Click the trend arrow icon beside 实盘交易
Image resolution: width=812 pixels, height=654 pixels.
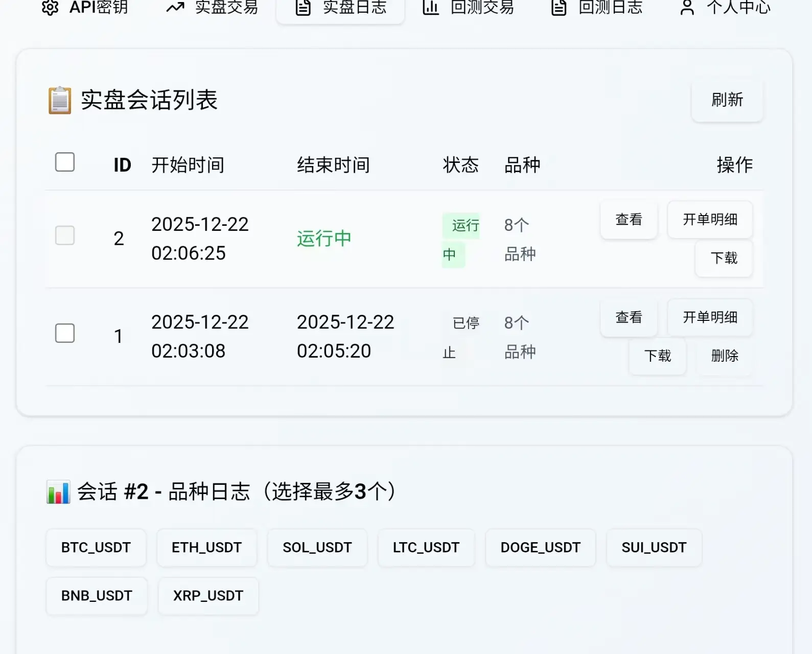point(175,7)
